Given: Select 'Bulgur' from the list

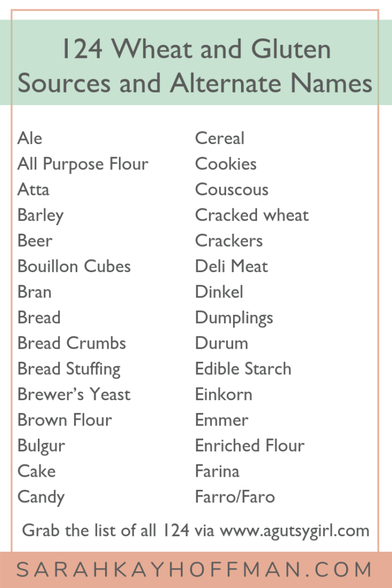Looking at the screenshot, I should point(41,446).
